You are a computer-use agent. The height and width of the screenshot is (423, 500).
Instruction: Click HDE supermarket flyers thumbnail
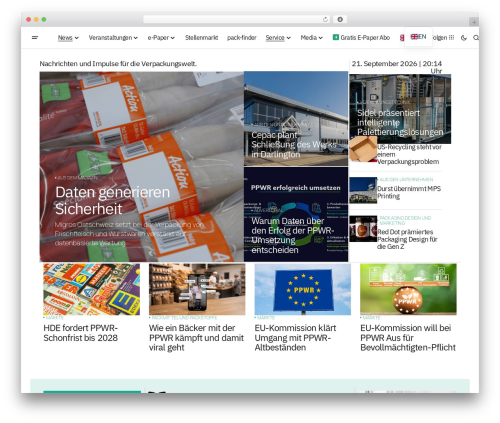92,289
